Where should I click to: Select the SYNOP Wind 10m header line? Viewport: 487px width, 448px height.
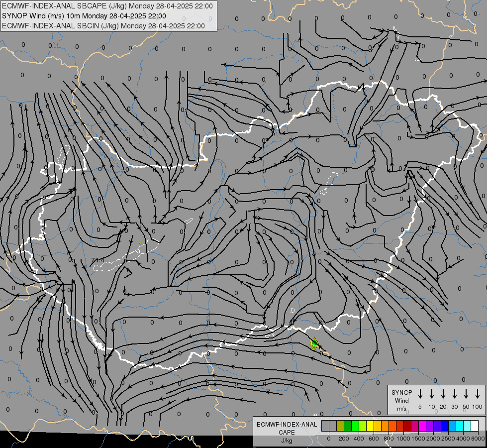coord(84,16)
